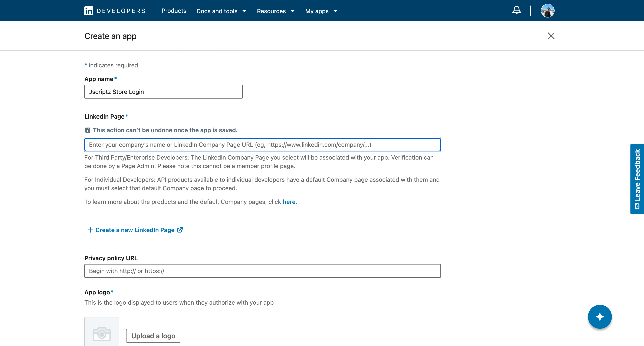Focus the LinkedIn Page URL field
This screenshot has width=644, height=346.
coord(262,144)
